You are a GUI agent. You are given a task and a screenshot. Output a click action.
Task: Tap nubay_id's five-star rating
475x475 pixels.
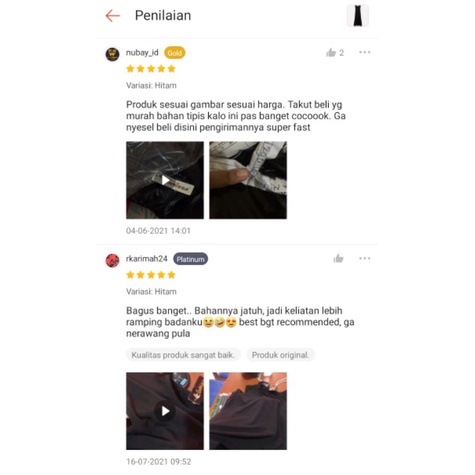pos(151,69)
